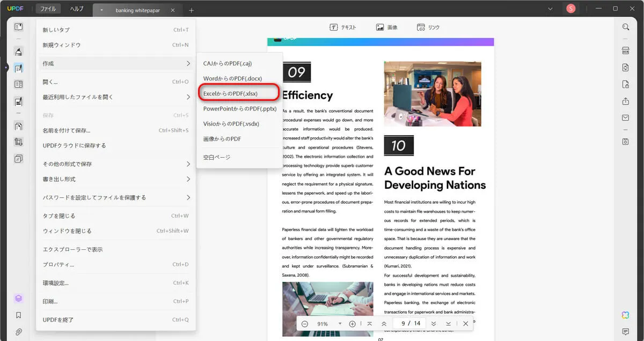Open the title bar chevron dropdown
This screenshot has width=644, height=341.
point(550,9)
